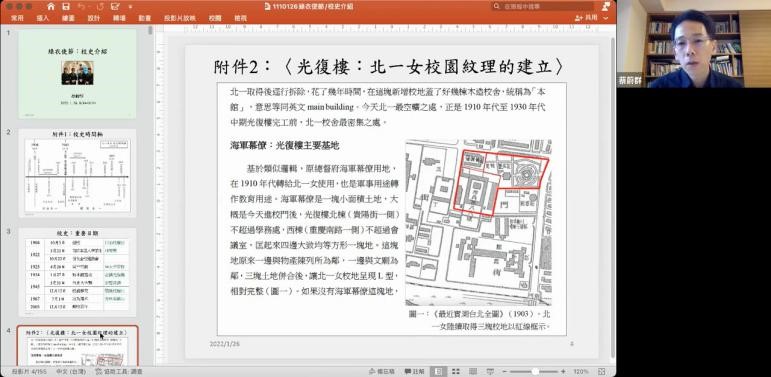Click the Undo arrow icon

(82, 6)
